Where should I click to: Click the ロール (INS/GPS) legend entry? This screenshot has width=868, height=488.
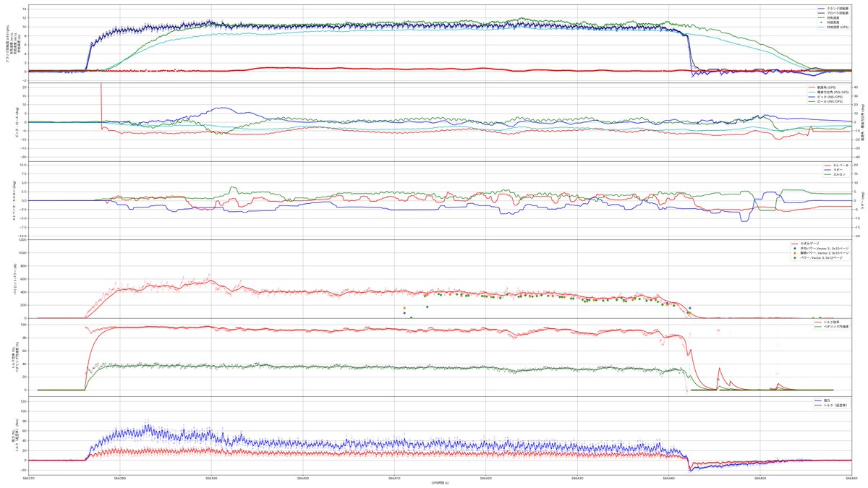[x=825, y=101]
